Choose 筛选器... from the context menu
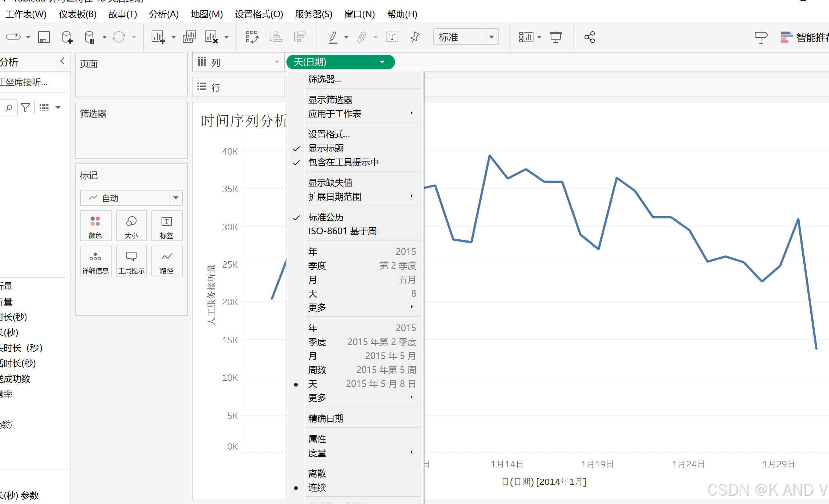Viewport: 829px width, 504px height. click(325, 79)
